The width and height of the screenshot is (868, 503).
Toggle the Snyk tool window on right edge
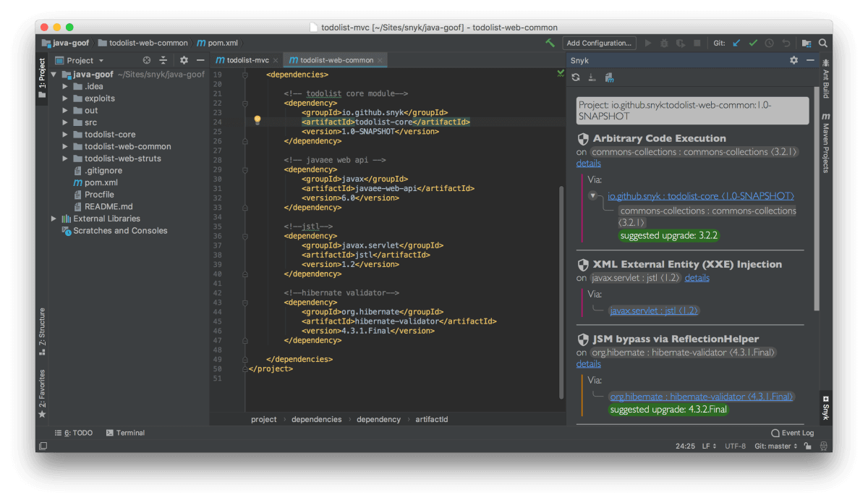[825, 408]
